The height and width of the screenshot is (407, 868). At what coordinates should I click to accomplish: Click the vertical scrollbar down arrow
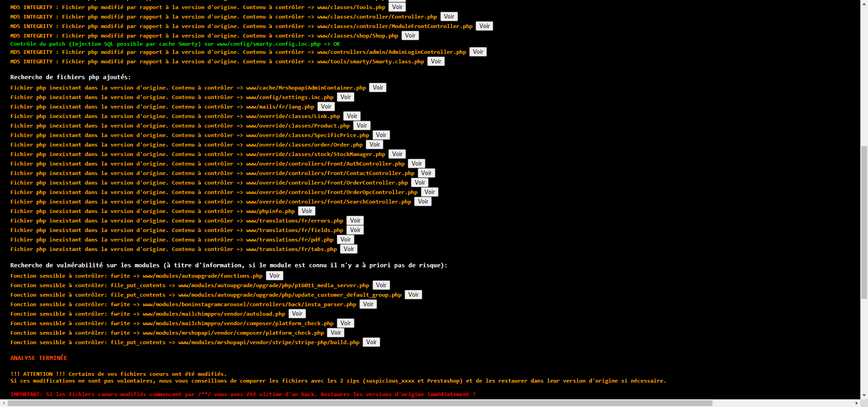(864, 396)
